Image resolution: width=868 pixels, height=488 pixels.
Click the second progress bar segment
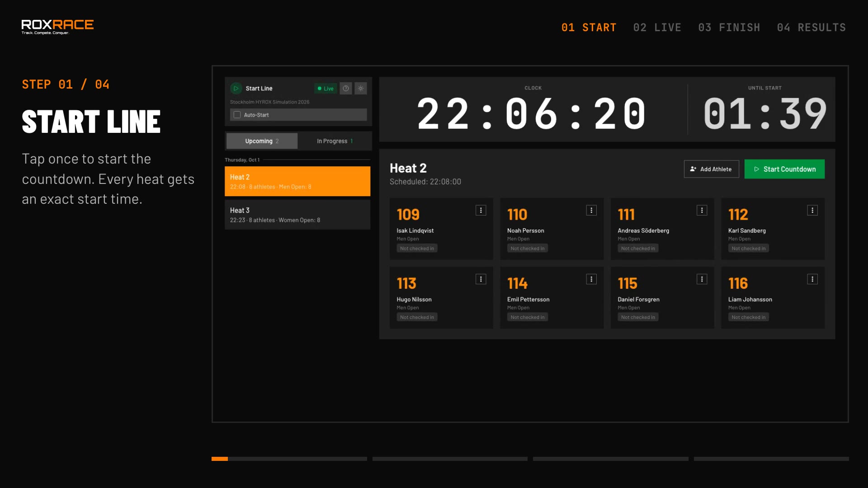[x=450, y=459]
